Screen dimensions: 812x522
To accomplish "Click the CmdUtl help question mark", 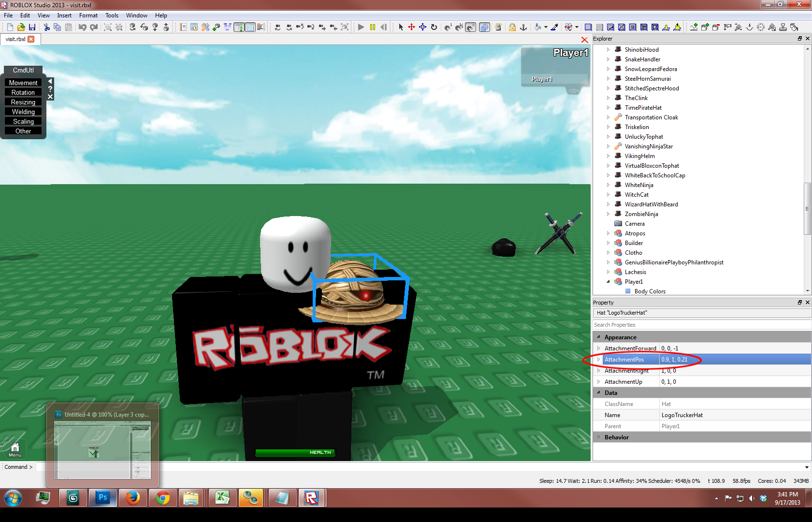I will tap(50, 89).
